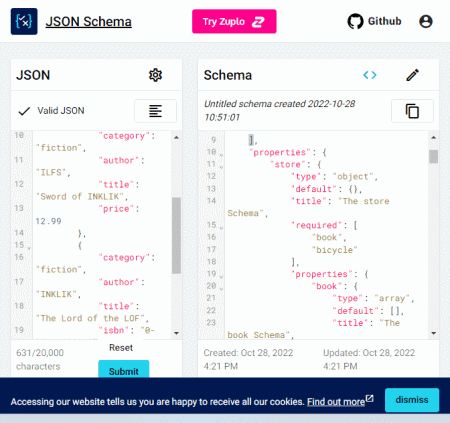Screen dimensions: 450x423
Task: Toggle schema code view brackets icon
Action: 370,75
